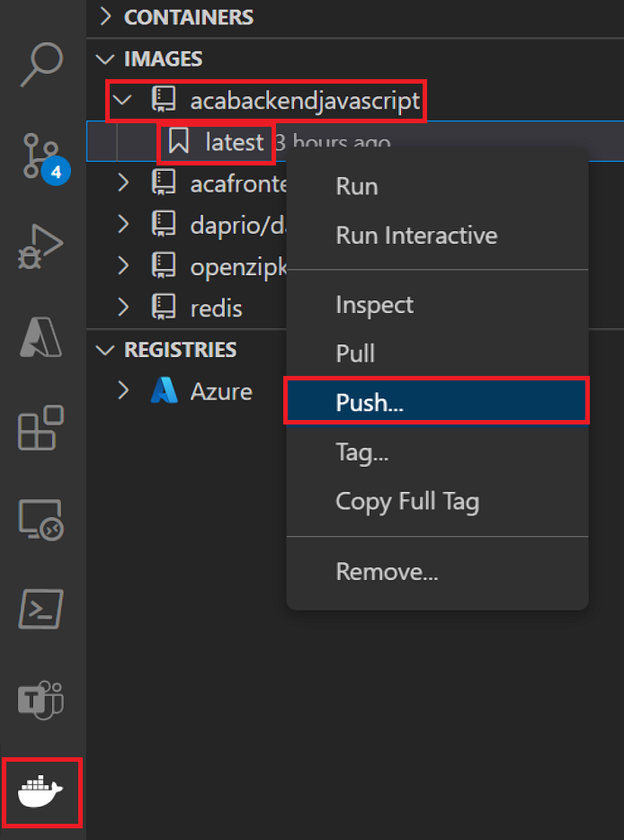Expand the Azure registry node

click(x=125, y=391)
